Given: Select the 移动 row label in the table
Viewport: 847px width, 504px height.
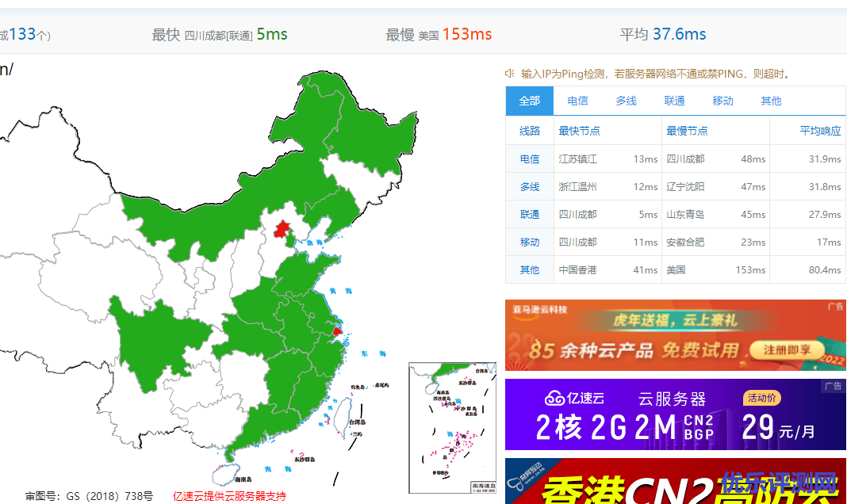Looking at the screenshot, I should pyautogui.click(x=530, y=242).
